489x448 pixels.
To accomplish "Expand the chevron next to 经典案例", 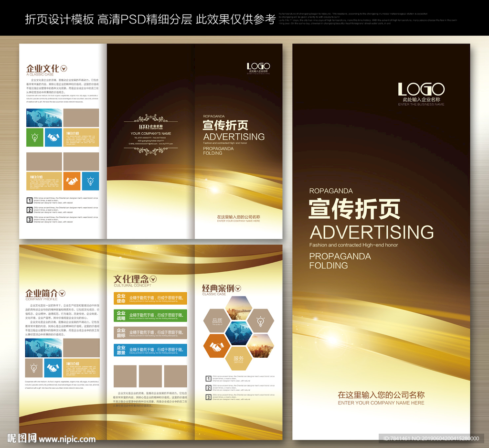I will 238,288.
